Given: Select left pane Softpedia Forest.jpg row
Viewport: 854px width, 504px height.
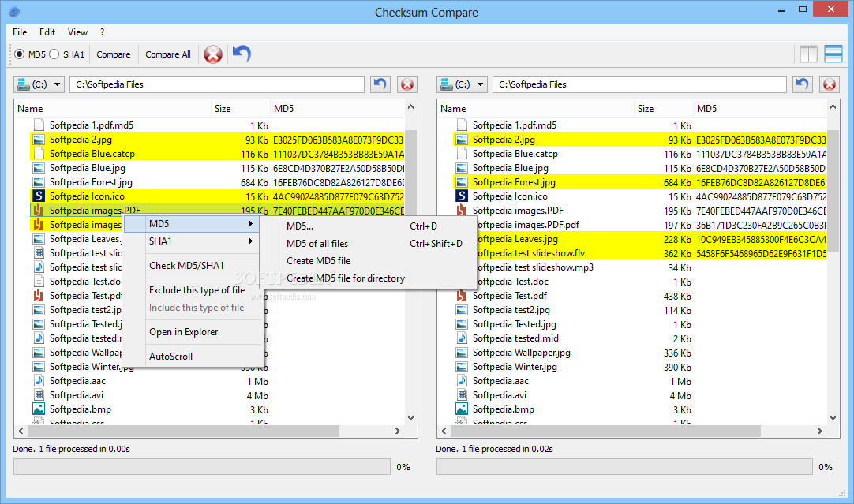Looking at the screenshot, I should tap(218, 181).
